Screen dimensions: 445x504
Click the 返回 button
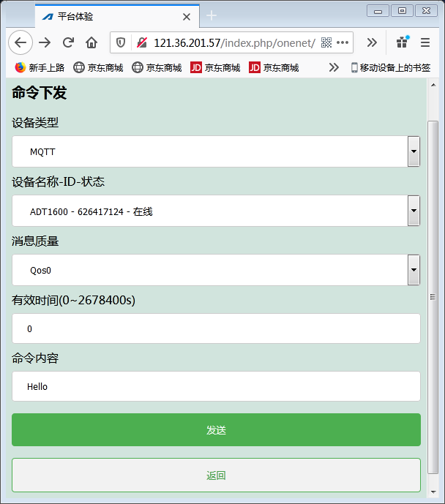point(216,475)
